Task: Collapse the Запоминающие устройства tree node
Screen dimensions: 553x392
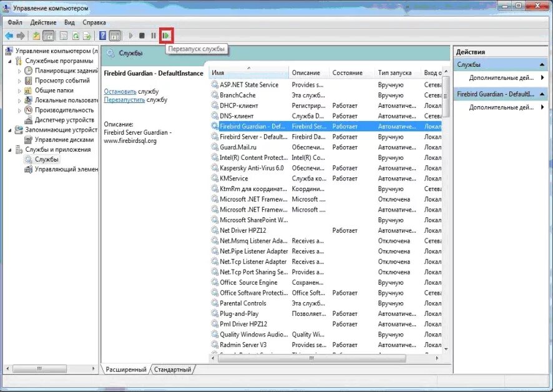Action: tap(10, 130)
